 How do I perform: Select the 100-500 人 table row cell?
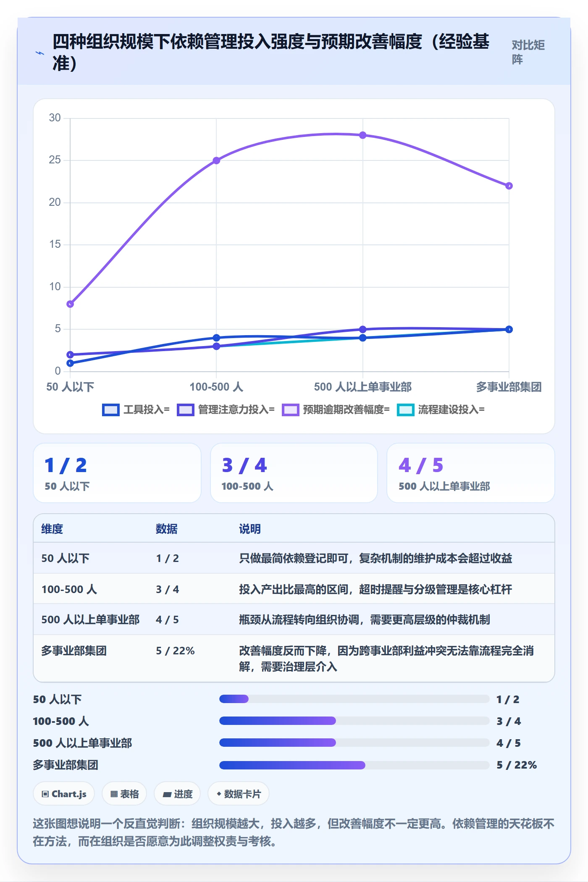69,589
